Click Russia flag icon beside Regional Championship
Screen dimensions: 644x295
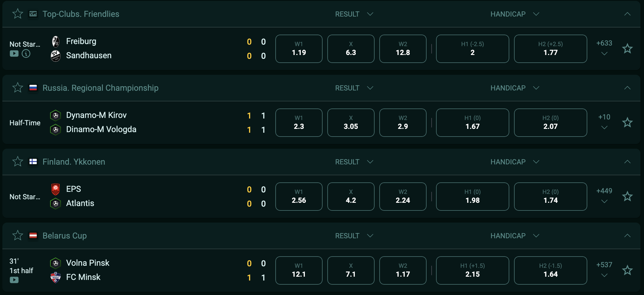click(33, 88)
